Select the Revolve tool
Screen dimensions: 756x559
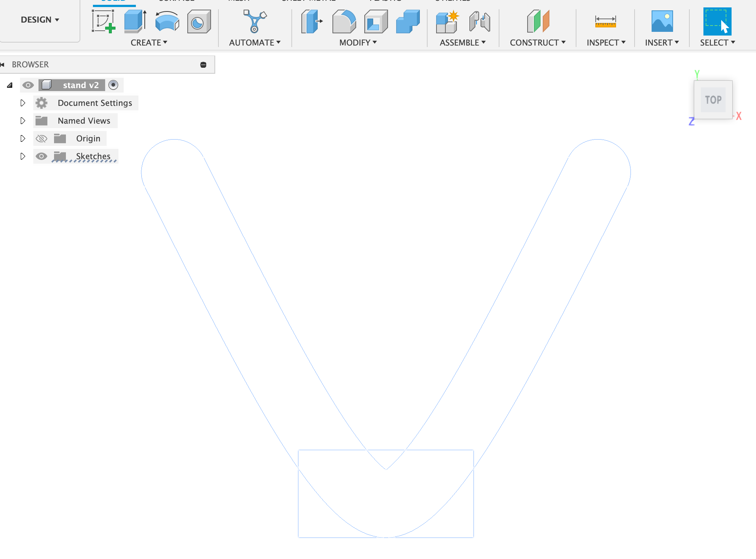(167, 21)
